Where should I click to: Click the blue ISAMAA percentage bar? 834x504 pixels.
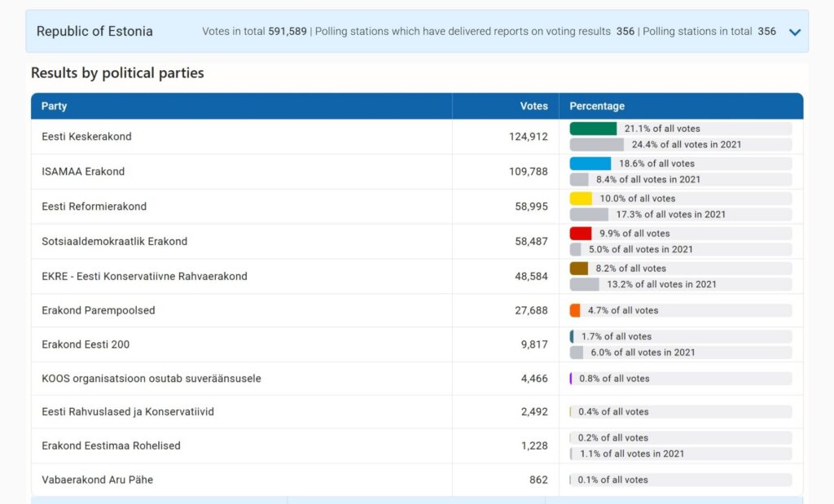pos(590,164)
